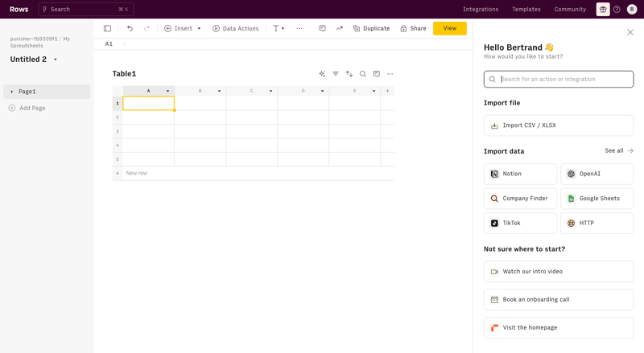Select Page1 in the sidebar
The image size is (644, 353).
(47, 92)
